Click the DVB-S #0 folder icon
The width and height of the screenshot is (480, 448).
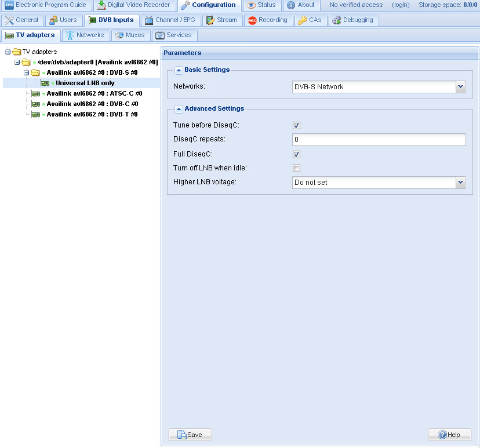tap(35, 72)
